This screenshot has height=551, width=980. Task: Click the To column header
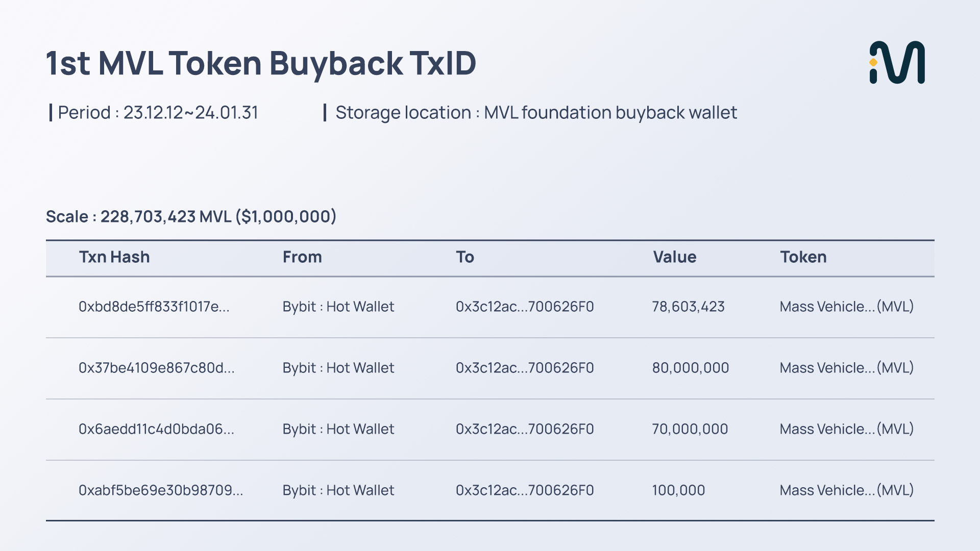tap(464, 257)
